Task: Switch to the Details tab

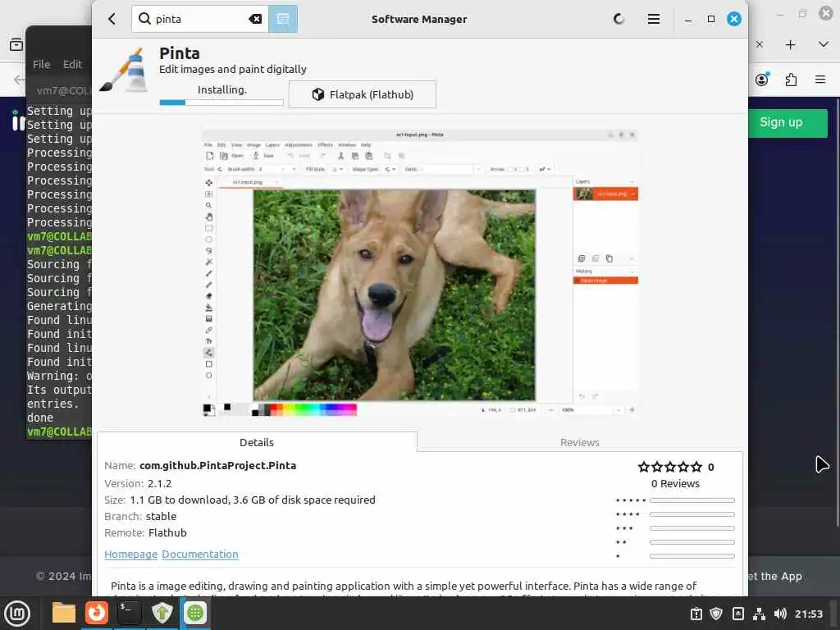Action: (x=257, y=442)
